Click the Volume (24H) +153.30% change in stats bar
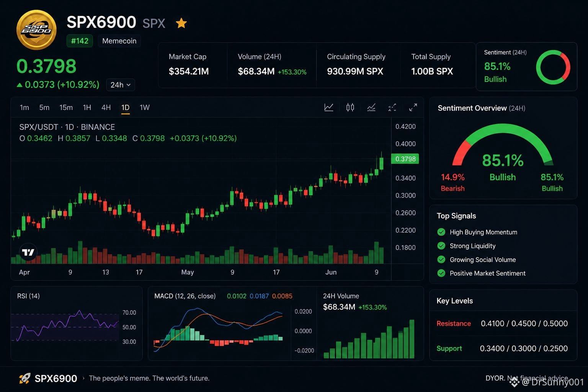This screenshot has height=392, width=588. [x=292, y=72]
